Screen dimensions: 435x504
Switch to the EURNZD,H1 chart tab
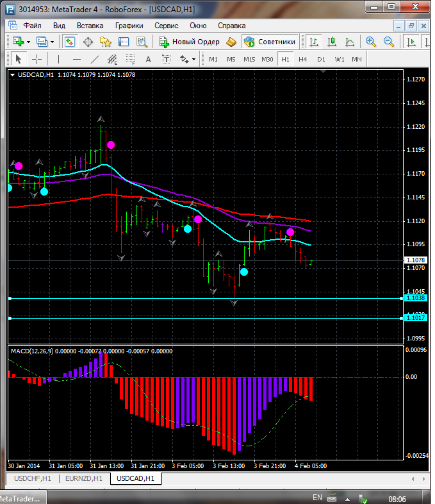click(x=84, y=478)
